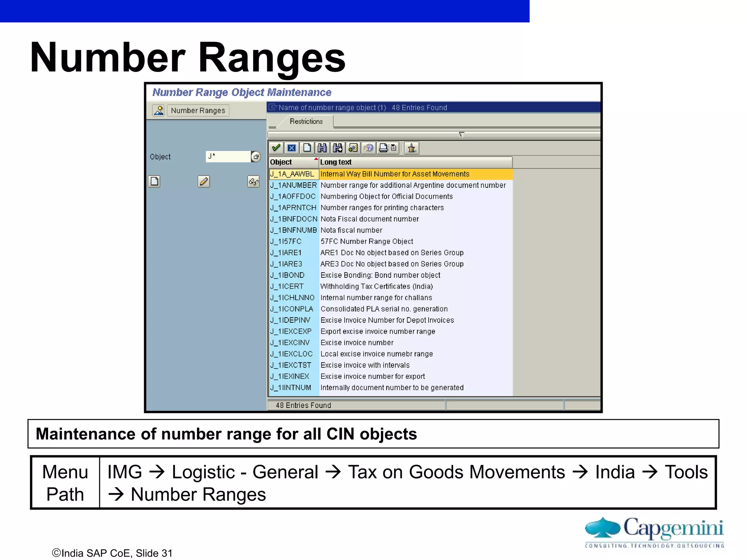Click the binoculars Find Next icon with plus
Screen dimensions: 747x560
tap(338, 148)
